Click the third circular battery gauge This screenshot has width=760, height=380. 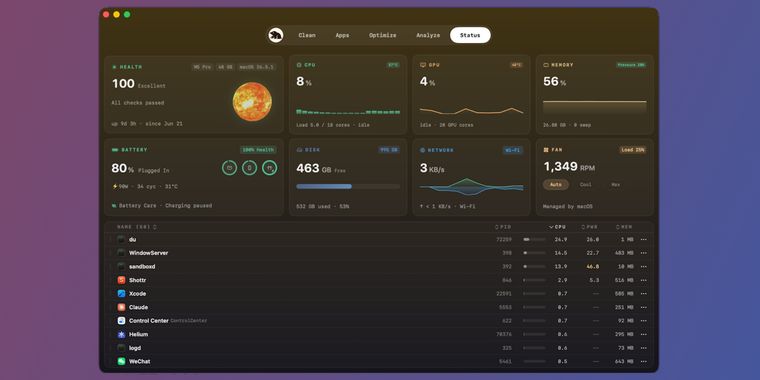point(270,168)
